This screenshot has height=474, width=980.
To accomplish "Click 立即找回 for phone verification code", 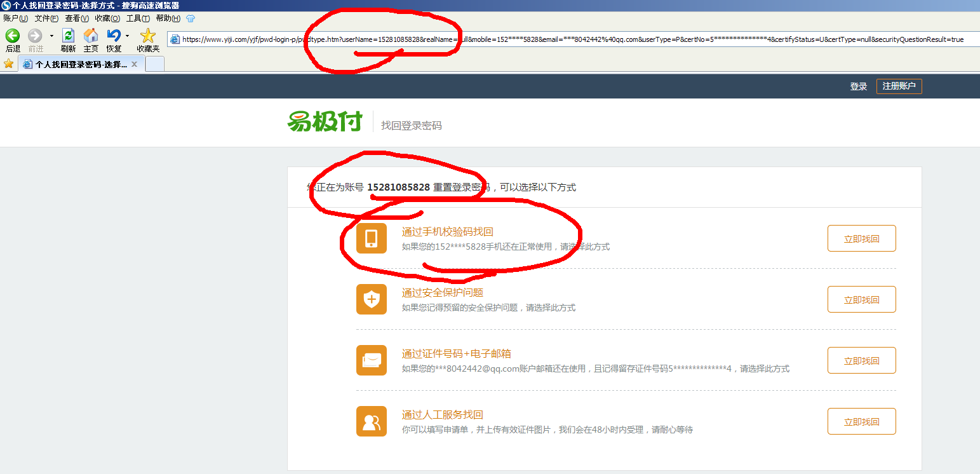I will 862,238.
